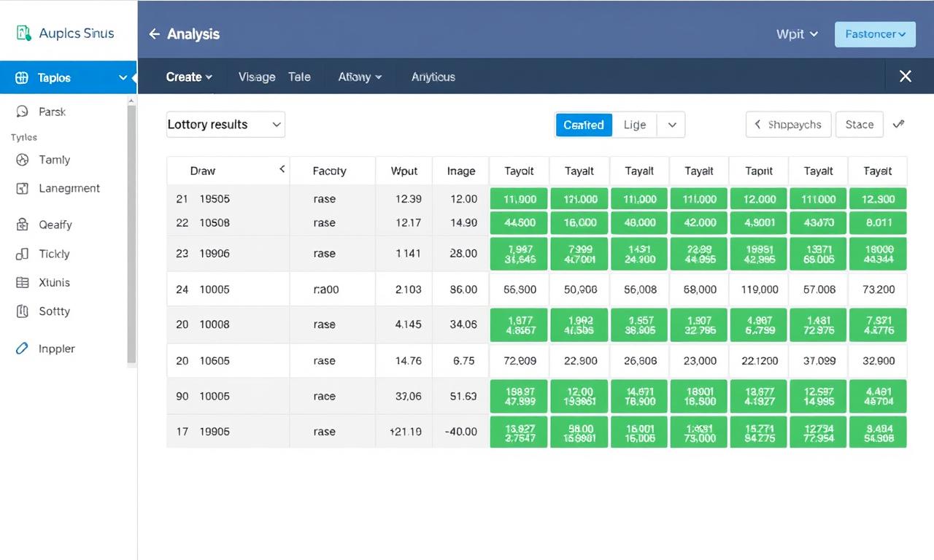Click the back arrow beside Analysis
The height and width of the screenshot is (560, 934).
[x=154, y=34]
